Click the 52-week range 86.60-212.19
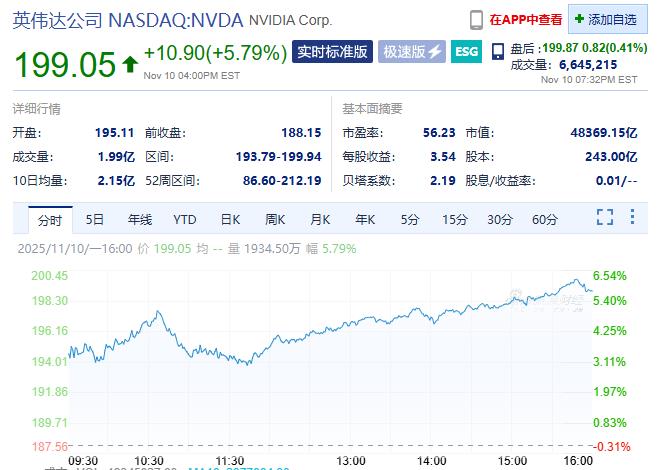The width and height of the screenshot is (672, 470). [282, 181]
